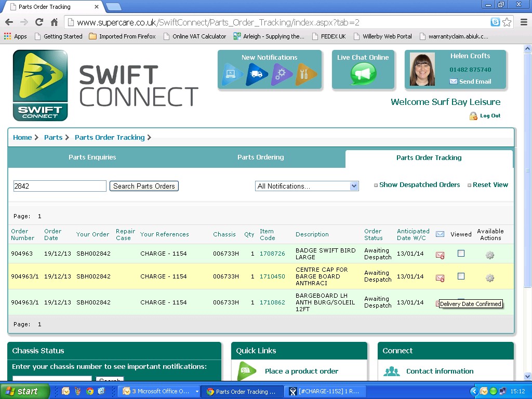Click the purple gears notification icon
532x399 pixels.
click(282, 74)
